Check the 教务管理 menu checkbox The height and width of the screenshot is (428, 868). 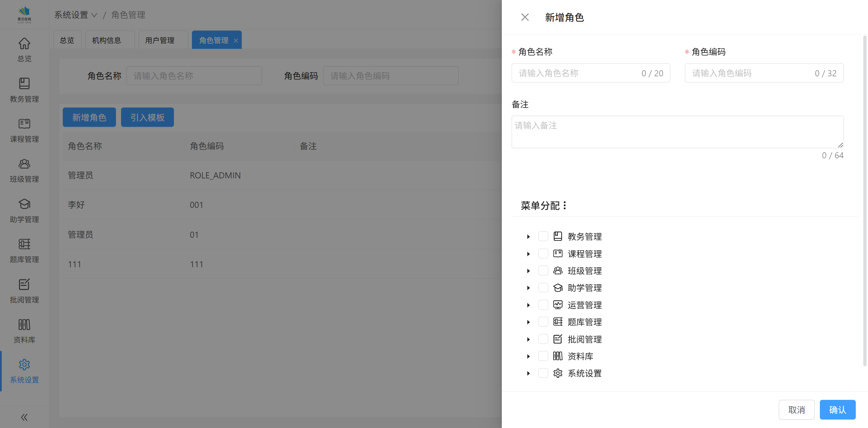click(x=543, y=236)
